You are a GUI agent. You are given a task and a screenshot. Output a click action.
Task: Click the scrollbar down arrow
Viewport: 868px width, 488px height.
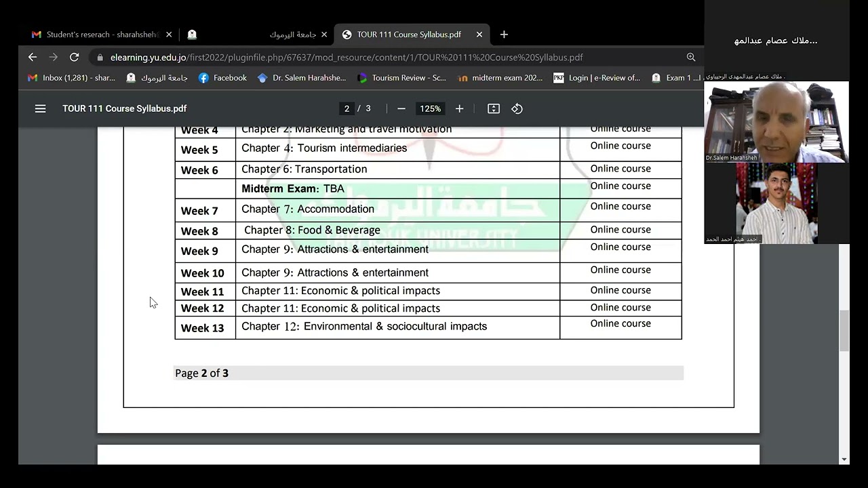point(844,460)
